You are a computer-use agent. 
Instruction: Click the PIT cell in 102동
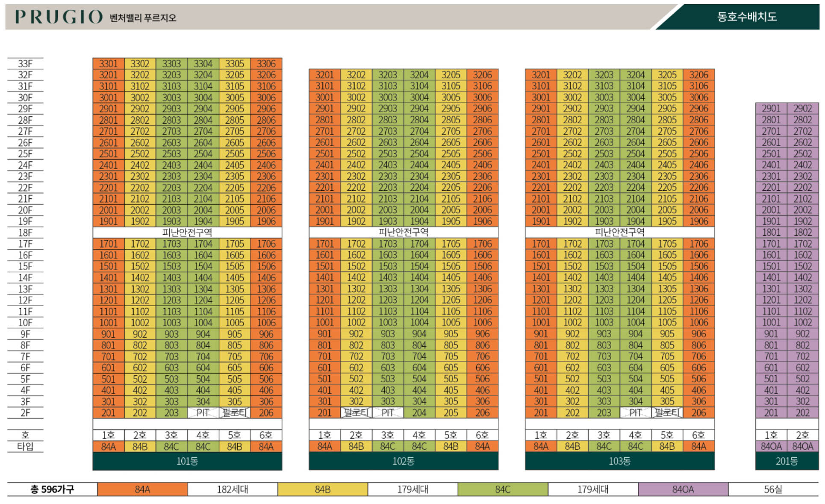click(388, 413)
